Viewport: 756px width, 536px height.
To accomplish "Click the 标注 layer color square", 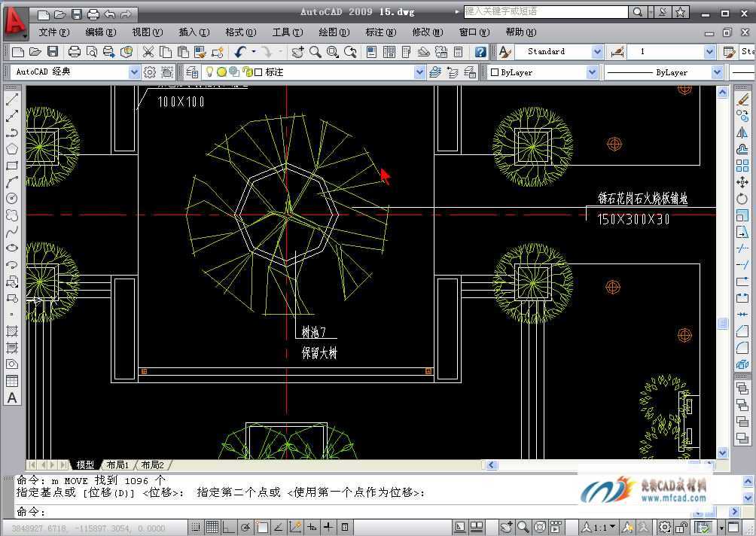I will click(258, 72).
